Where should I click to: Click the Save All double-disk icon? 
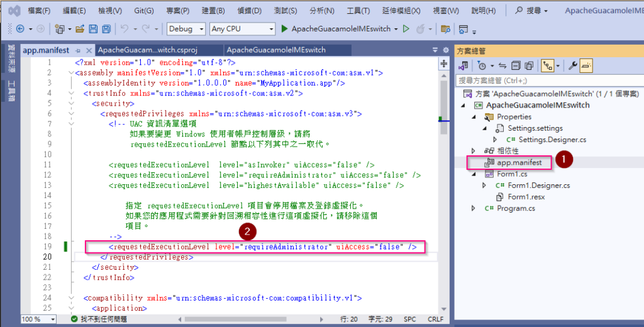point(106,29)
